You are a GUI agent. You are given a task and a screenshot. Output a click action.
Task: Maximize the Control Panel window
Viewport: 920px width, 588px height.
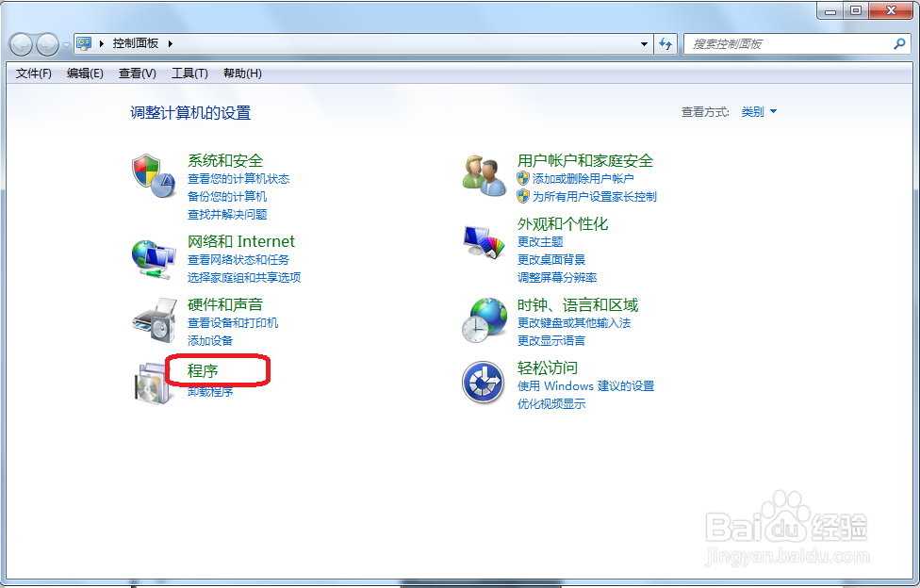point(856,10)
